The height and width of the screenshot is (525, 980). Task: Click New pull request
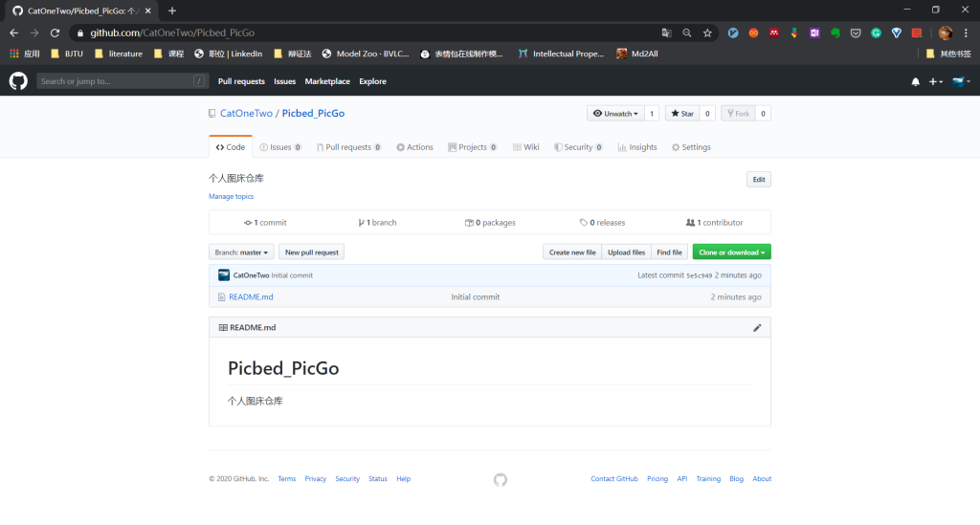point(311,252)
